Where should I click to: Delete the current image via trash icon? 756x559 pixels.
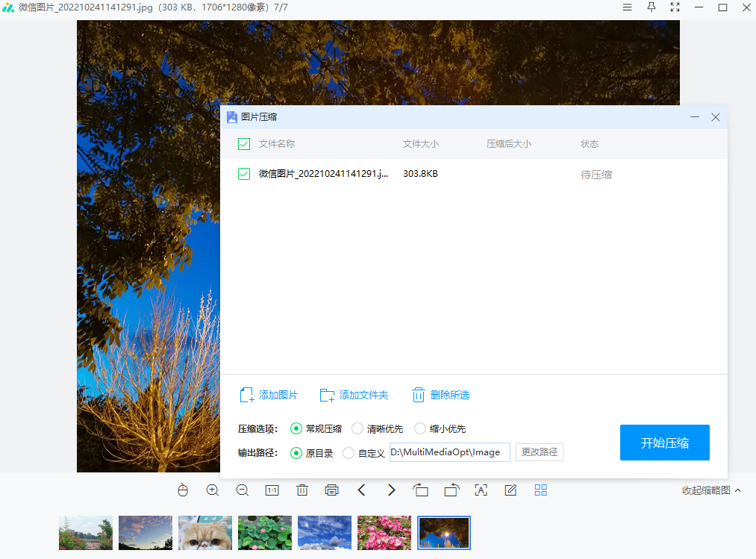(x=302, y=490)
